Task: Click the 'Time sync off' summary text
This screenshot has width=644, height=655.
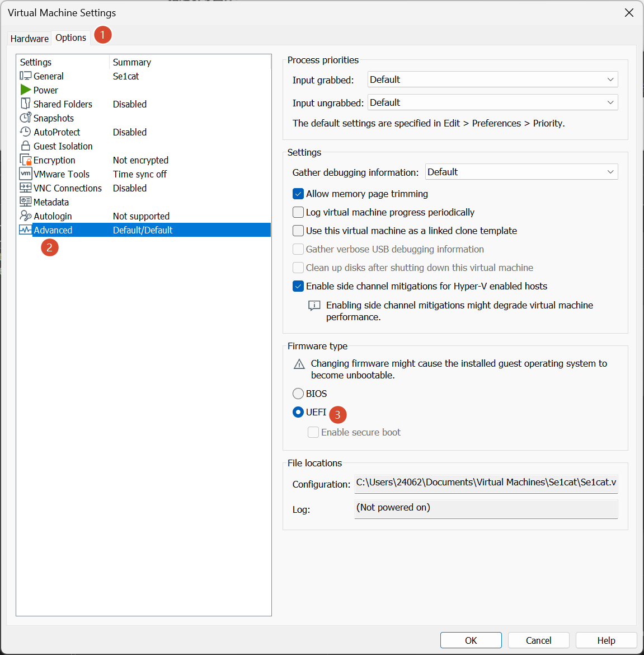Action: [x=140, y=174]
